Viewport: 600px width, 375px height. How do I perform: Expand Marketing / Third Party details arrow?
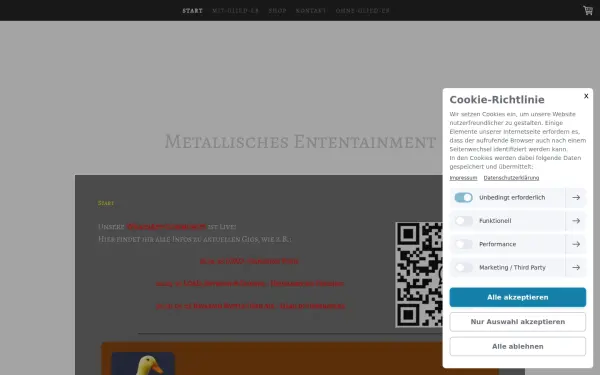(576, 267)
